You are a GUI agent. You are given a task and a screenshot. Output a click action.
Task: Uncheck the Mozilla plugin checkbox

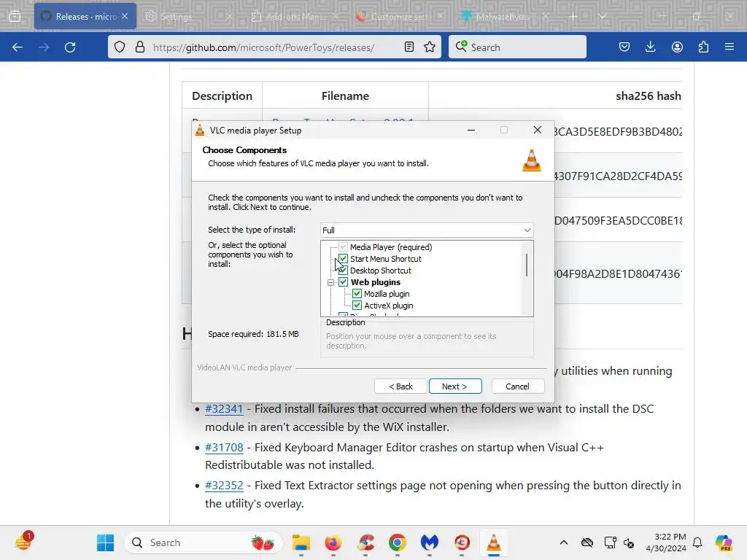(x=357, y=294)
